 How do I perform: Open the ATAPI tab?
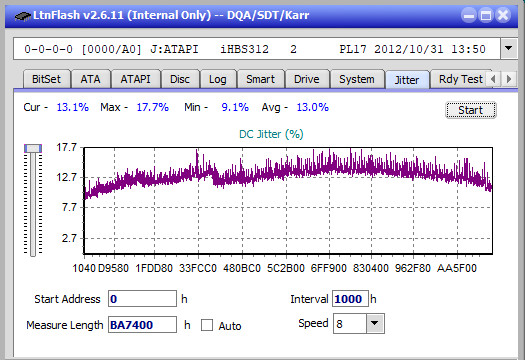tap(135, 79)
